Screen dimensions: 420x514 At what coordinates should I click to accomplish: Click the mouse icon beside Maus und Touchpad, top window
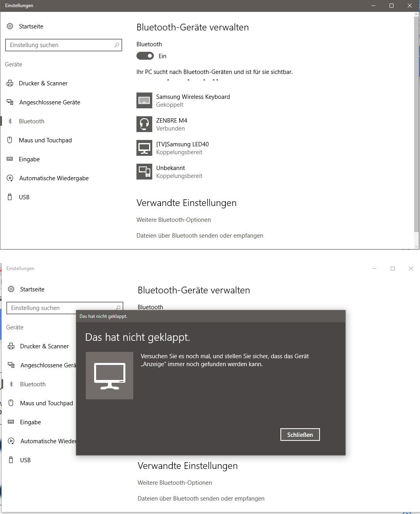[x=10, y=140]
